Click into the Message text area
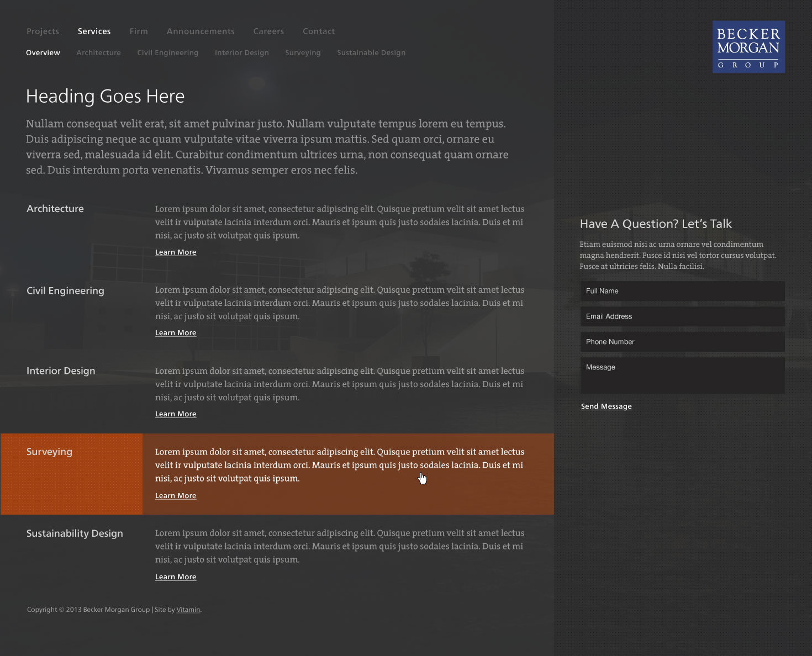The image size is (812, 656). pyautogui.click(x=682, y=375)
